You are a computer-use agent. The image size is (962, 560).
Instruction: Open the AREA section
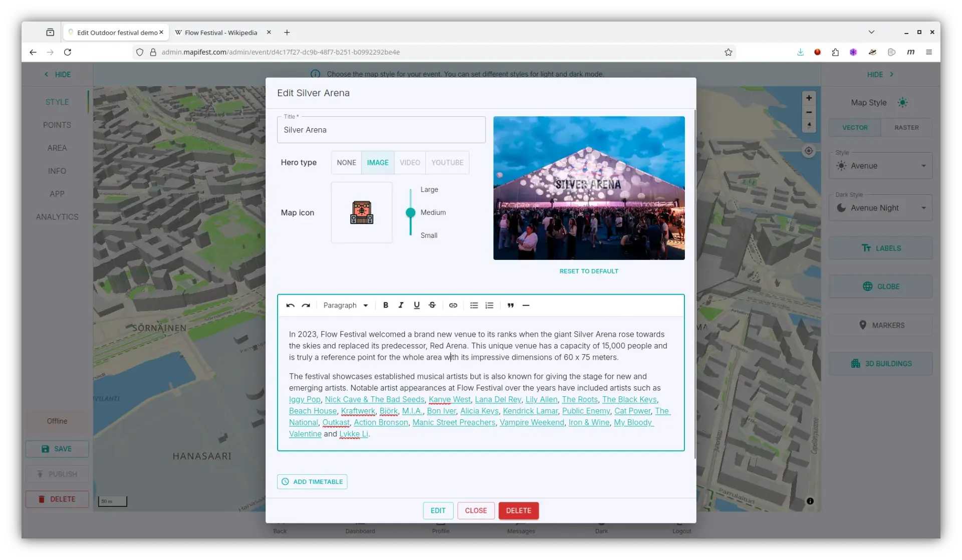pos(57,148)
